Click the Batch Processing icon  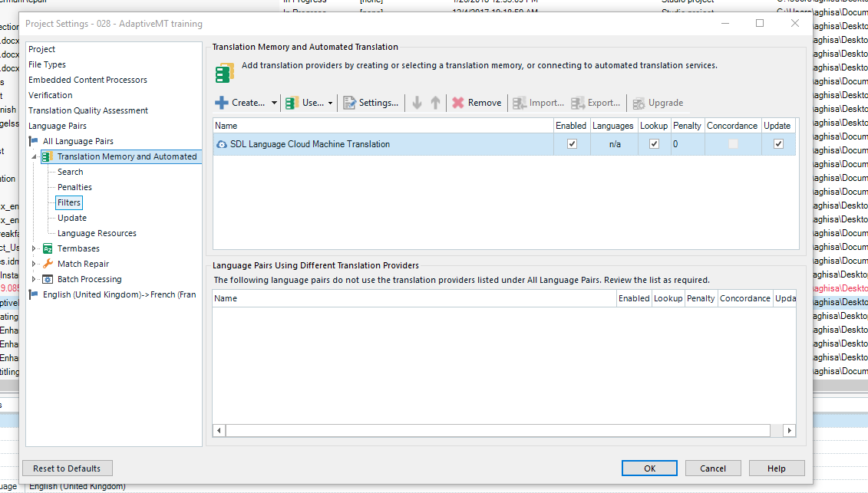coord(48,279)
